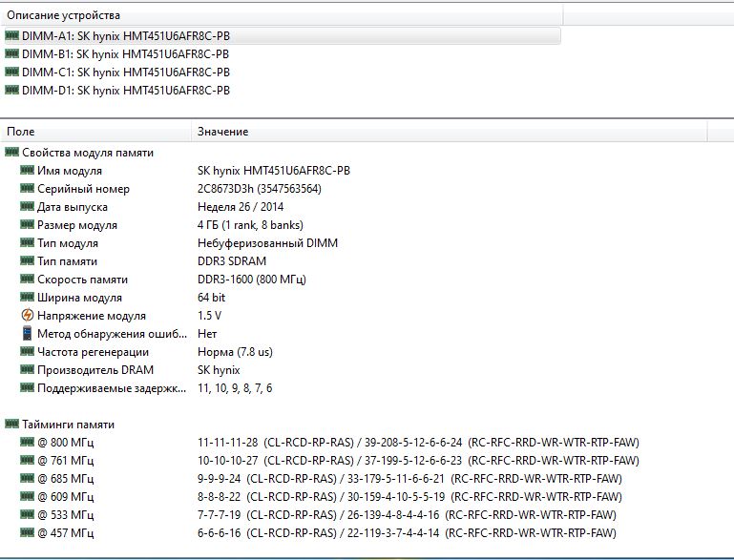Click the icon beside 'Тайминги памяти'
This screenshot has height=560, width=734.
click(x=11, y=424)
